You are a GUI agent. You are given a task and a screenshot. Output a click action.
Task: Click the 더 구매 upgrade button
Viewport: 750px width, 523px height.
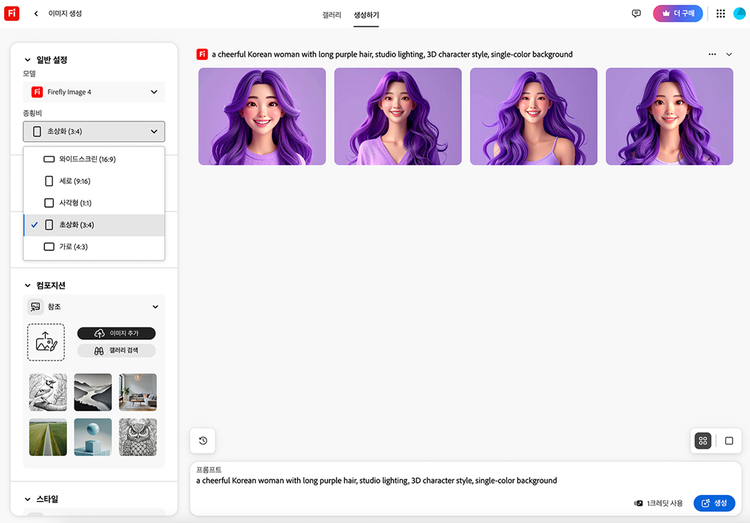click(678, 13)
